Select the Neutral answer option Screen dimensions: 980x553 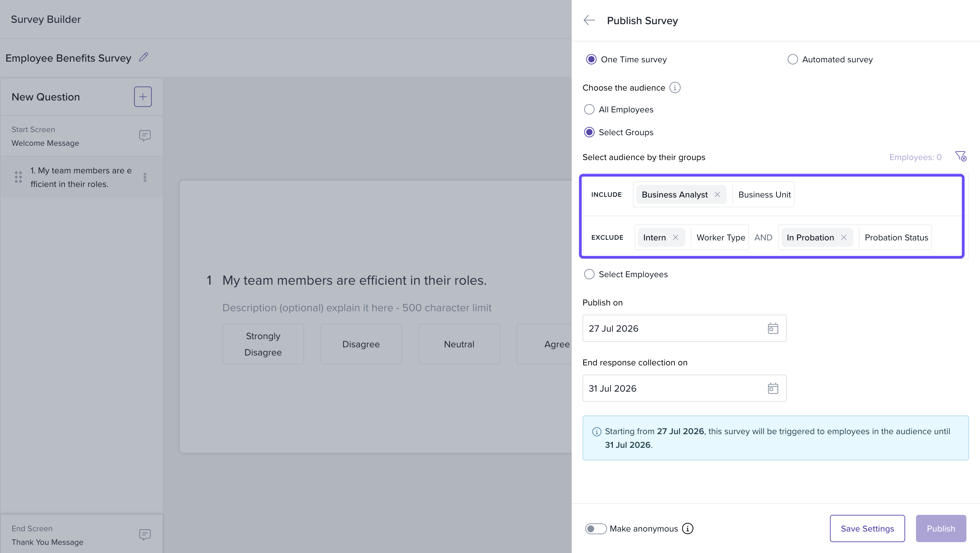[459, 344]
